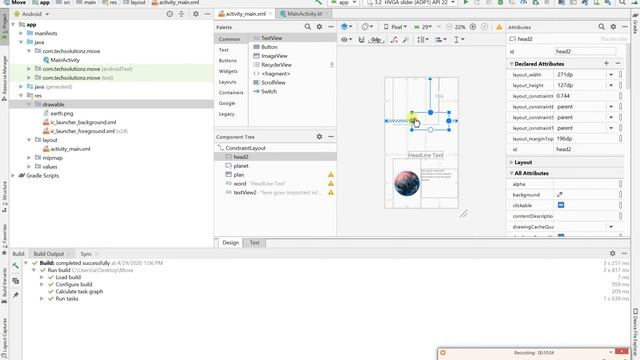The image size is (640, 360).
Task: Select the Common palette category
Action: 229,39
